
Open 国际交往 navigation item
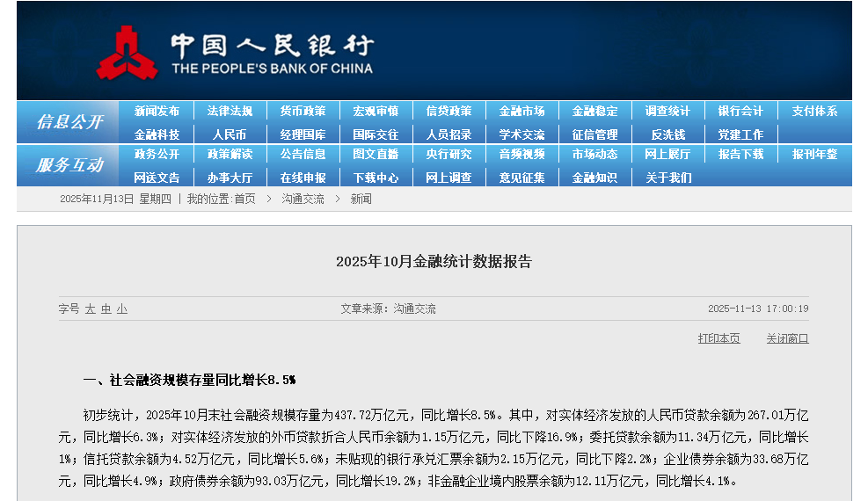pos(376,134)
